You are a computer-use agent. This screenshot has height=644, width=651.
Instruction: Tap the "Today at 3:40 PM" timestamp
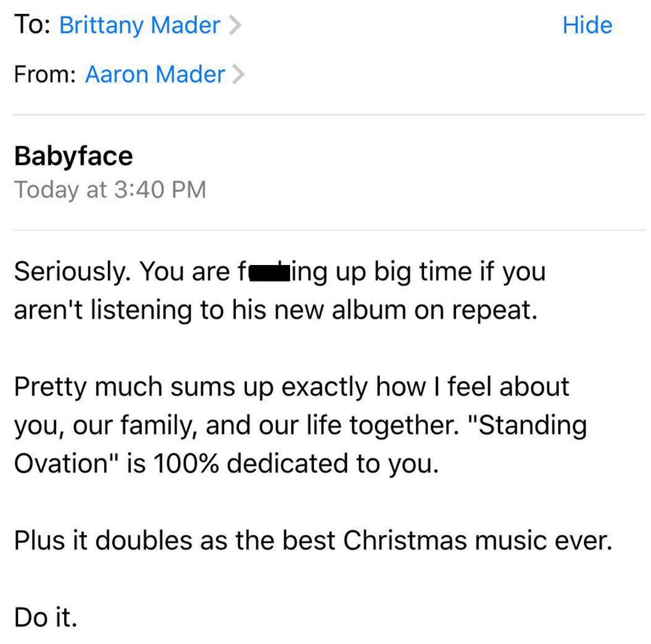[110, 190]
